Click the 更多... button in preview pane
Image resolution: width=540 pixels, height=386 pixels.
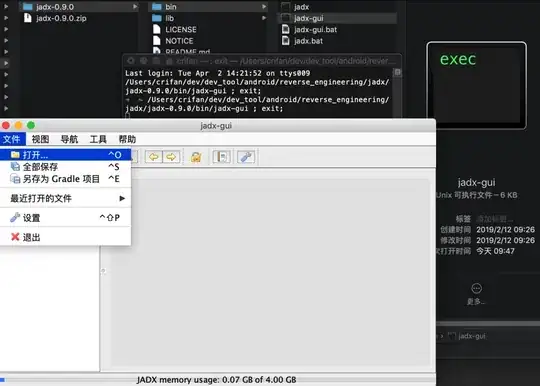[477, 294]
